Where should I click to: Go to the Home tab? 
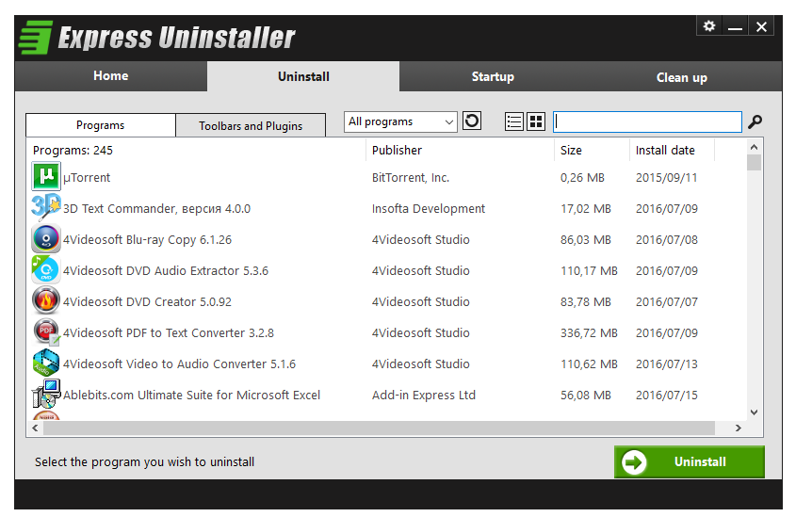tap(111, 76)
